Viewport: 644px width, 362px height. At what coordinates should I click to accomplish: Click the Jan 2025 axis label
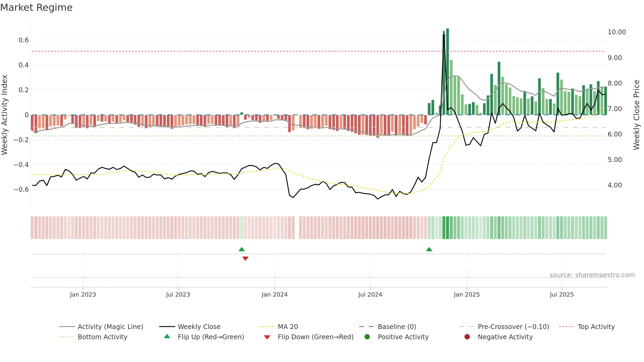(x=467, y=295)
